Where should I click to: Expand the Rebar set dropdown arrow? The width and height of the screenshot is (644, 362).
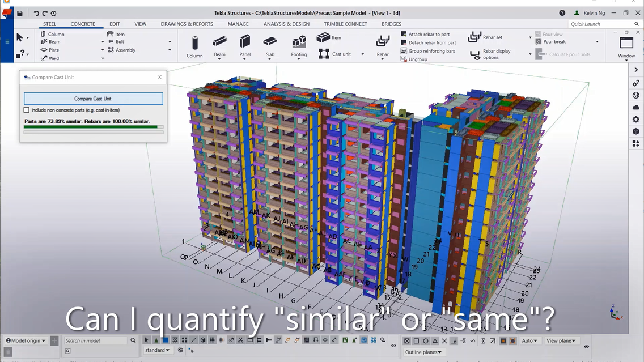point(530,37)
